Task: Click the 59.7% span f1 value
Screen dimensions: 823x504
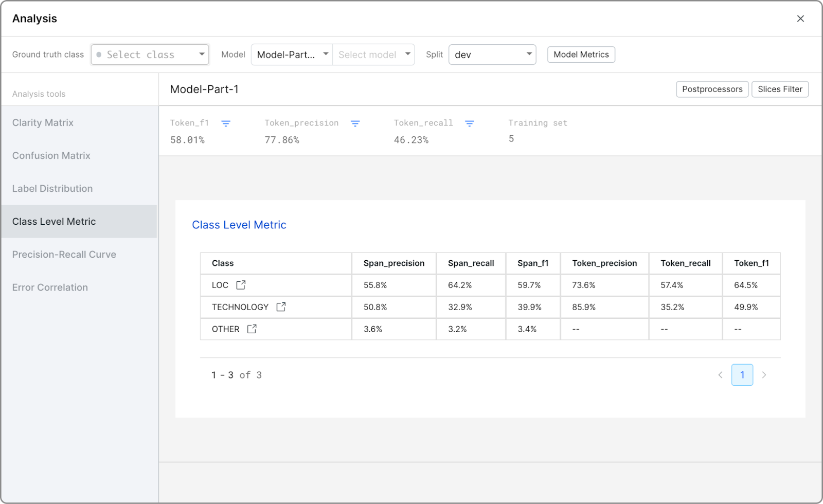Action: coord(529,285)
